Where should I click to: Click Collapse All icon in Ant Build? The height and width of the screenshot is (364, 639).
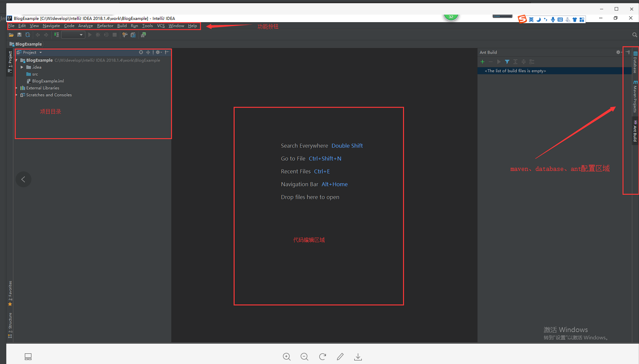(523, 62)
